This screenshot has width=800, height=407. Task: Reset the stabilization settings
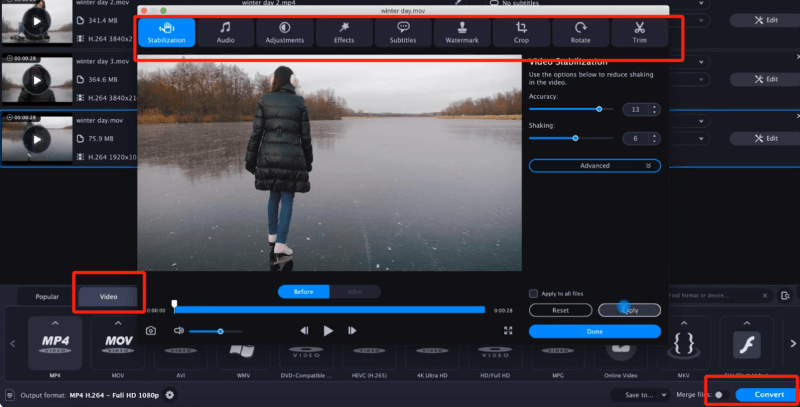[560, 310]
